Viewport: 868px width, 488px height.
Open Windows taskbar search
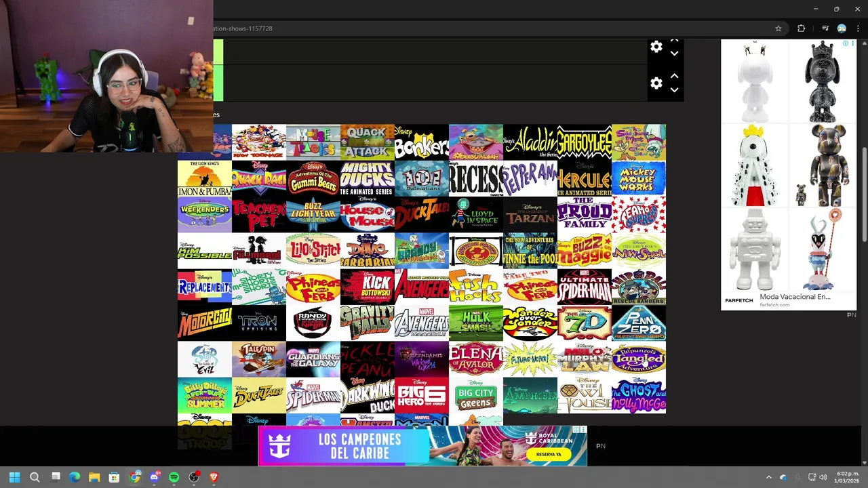pyautogui.click(x=35, y=477)
